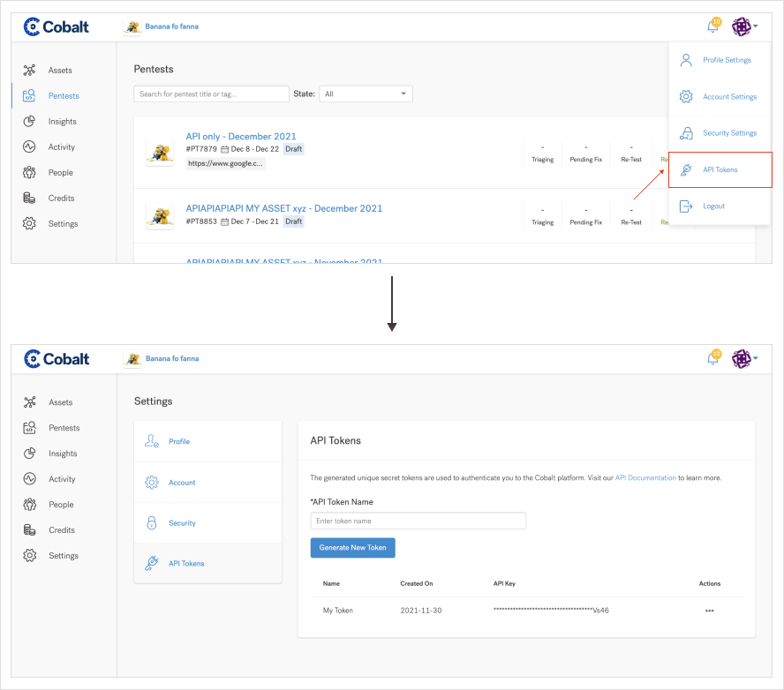Follow the API Documentation link
The image size is (784, 690).
[645, 477]
